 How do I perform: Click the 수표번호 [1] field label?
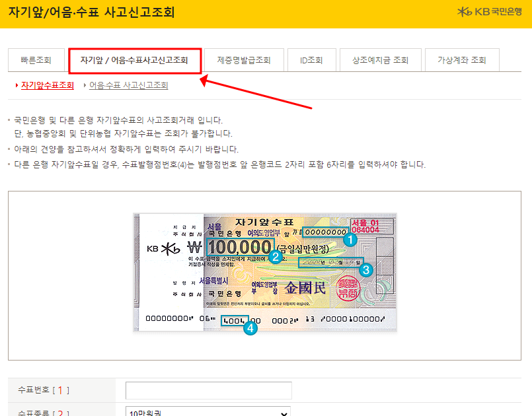(44, 390)
